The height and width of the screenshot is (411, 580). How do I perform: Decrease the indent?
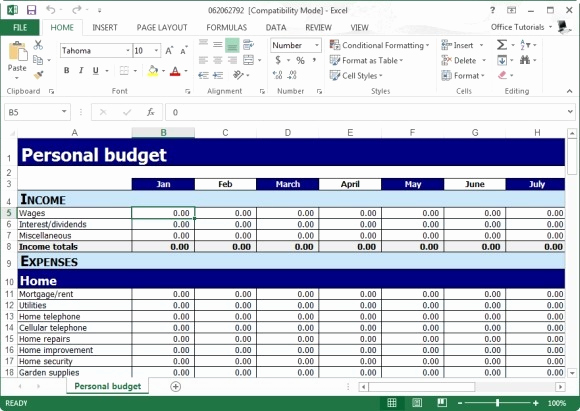(x=203, y=75)
